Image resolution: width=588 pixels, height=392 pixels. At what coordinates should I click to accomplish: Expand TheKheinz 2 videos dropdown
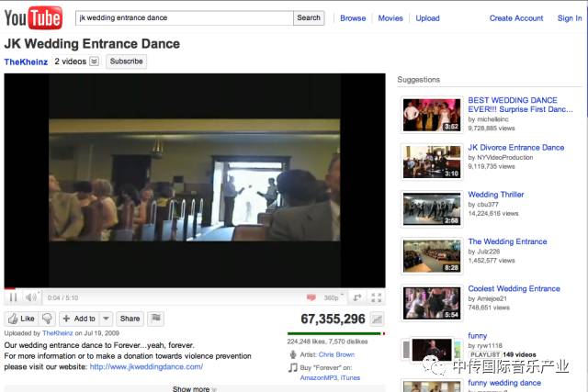(94, 62)
